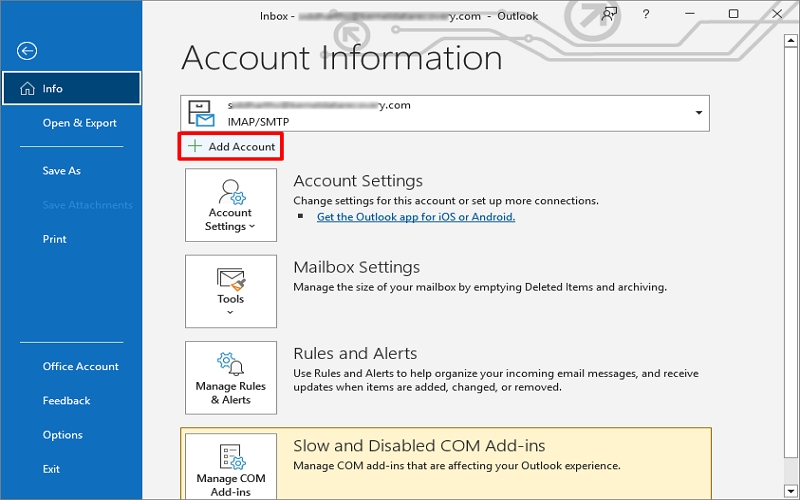Click the scrollbar down arrow
800x500 pixels.
point(791,491)
